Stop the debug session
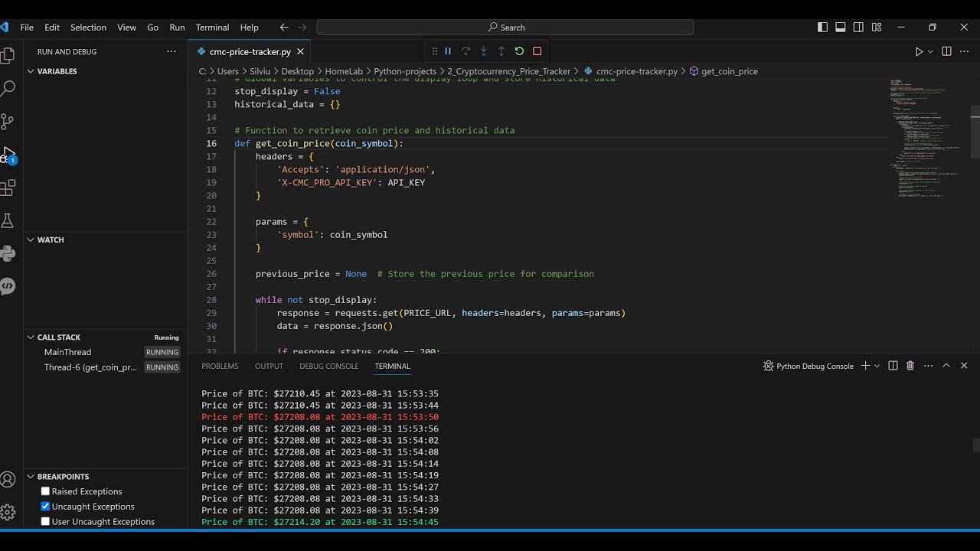Image resolution: width=980 pixels, height=551 pixels. 537,51
